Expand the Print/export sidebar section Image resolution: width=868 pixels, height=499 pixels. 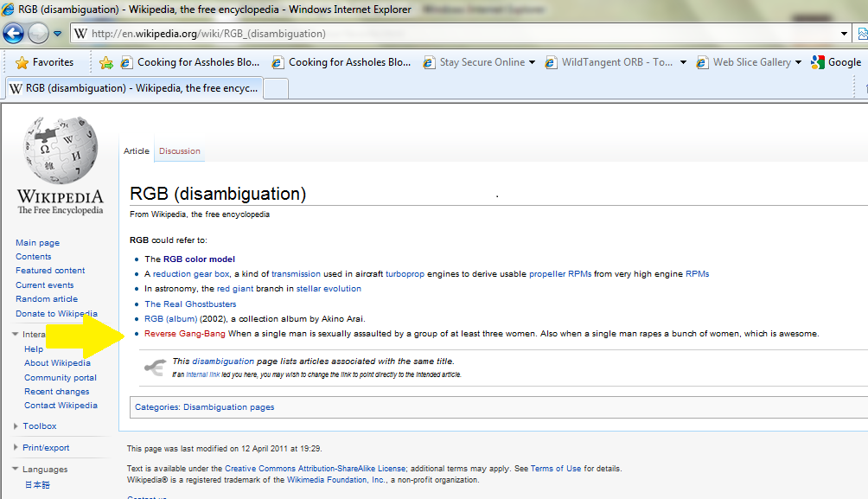tap(46, 447)
